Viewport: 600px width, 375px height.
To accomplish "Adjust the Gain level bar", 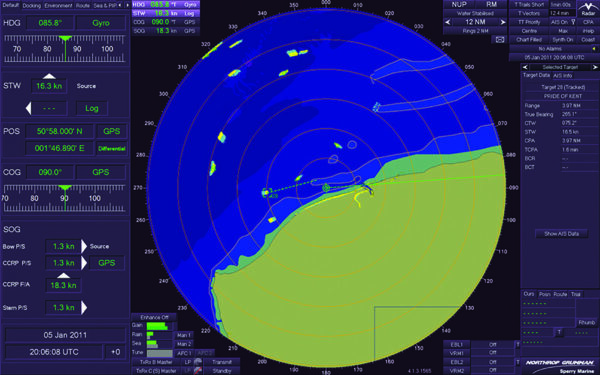I will [160, 326].
